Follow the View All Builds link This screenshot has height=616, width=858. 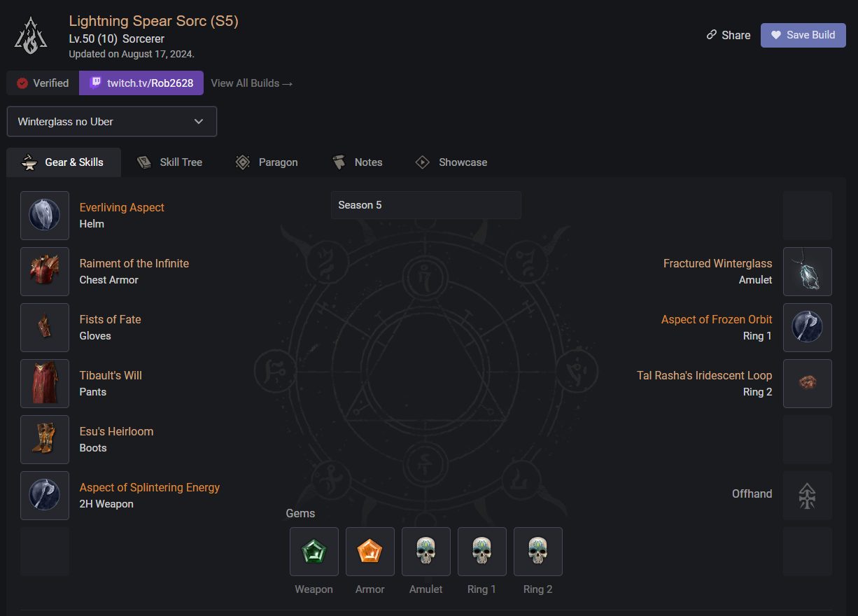coord(252,83)
